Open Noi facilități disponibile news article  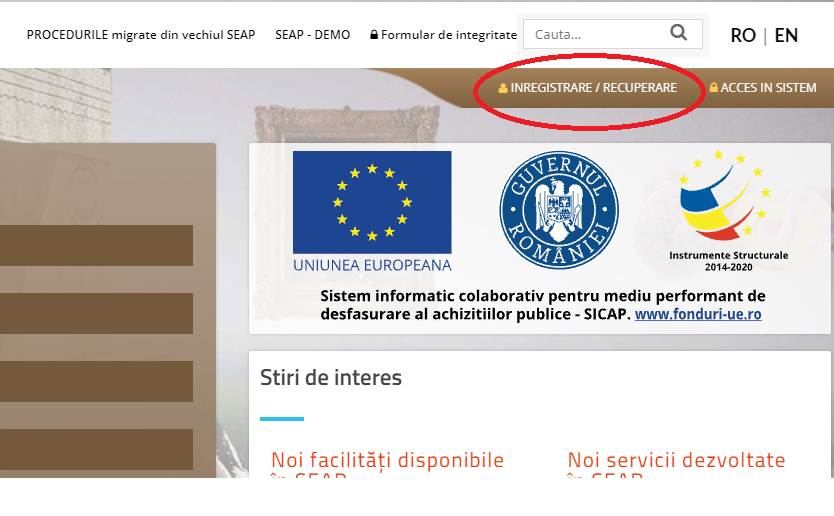[x=387, y=464]
